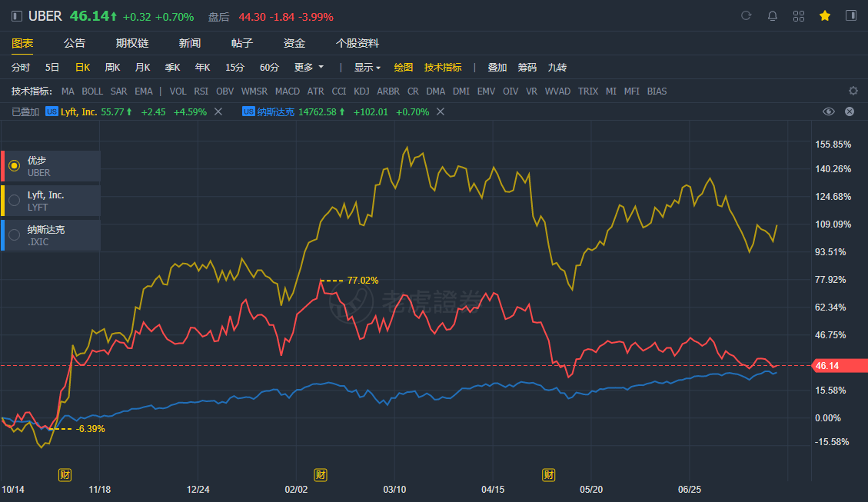Switch to the 期权链 tab
868x502 pixels.
pyautogui.click(x=131, y=43)
